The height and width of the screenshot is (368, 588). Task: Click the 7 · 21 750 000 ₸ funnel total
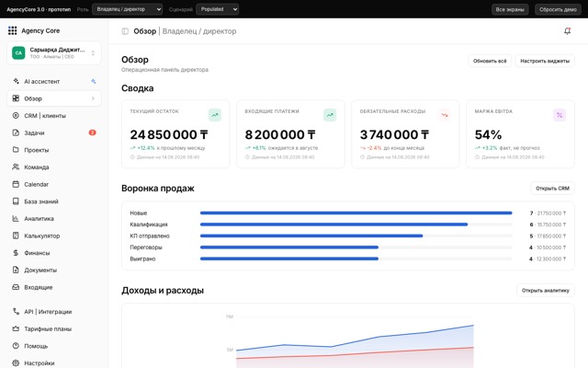(x=548, y=213)
